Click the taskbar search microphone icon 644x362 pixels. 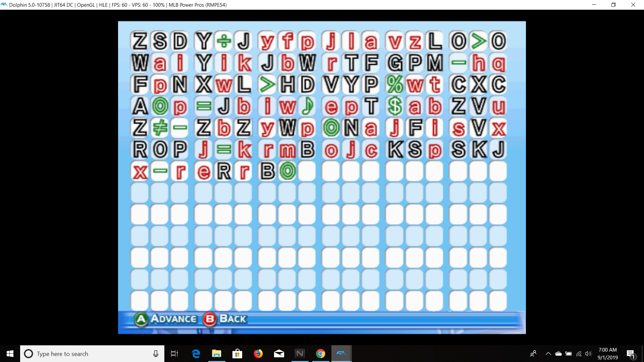pos(156,354)
